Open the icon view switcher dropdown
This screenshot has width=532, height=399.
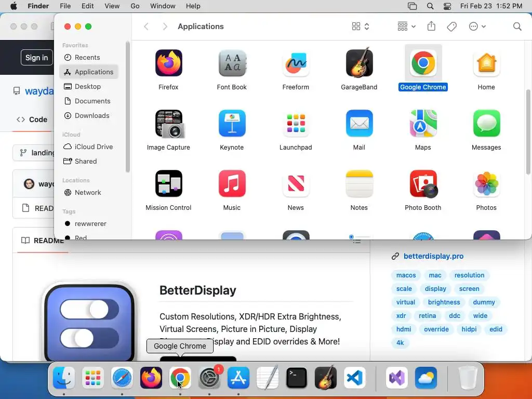coord(361,26)
